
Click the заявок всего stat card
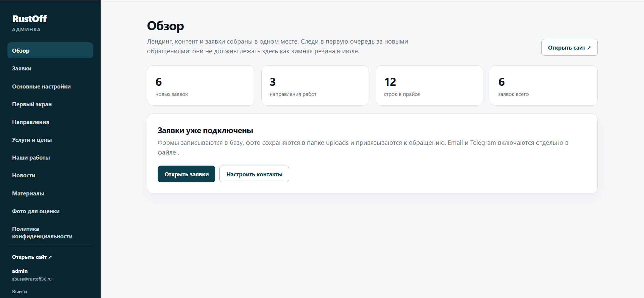[544, 85]
